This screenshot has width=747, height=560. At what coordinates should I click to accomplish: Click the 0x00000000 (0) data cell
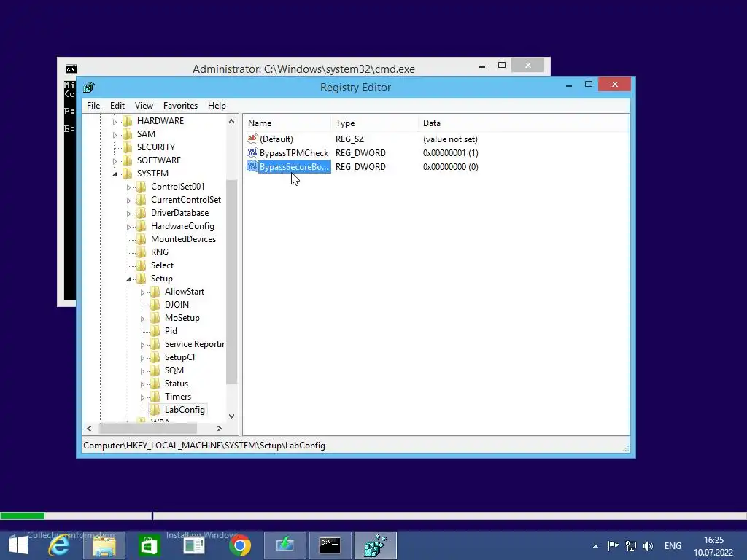451,167
